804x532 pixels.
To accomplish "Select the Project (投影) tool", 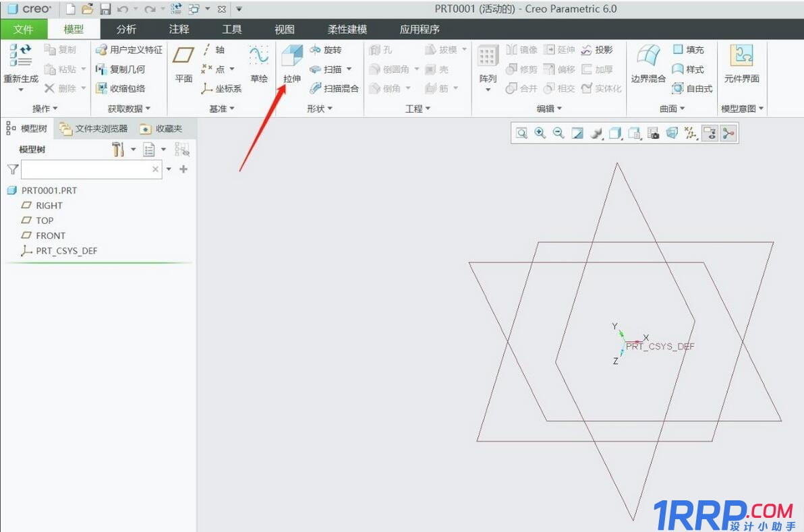I will 597,50.
